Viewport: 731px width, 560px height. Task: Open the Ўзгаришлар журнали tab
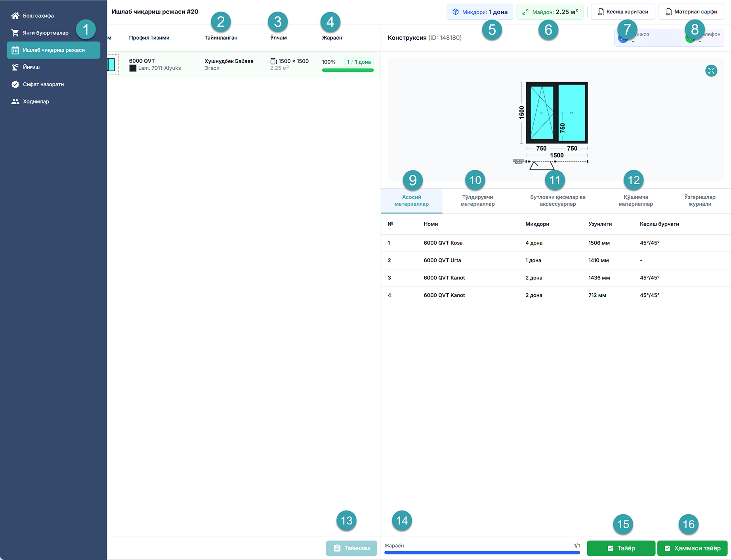point(699,201)
